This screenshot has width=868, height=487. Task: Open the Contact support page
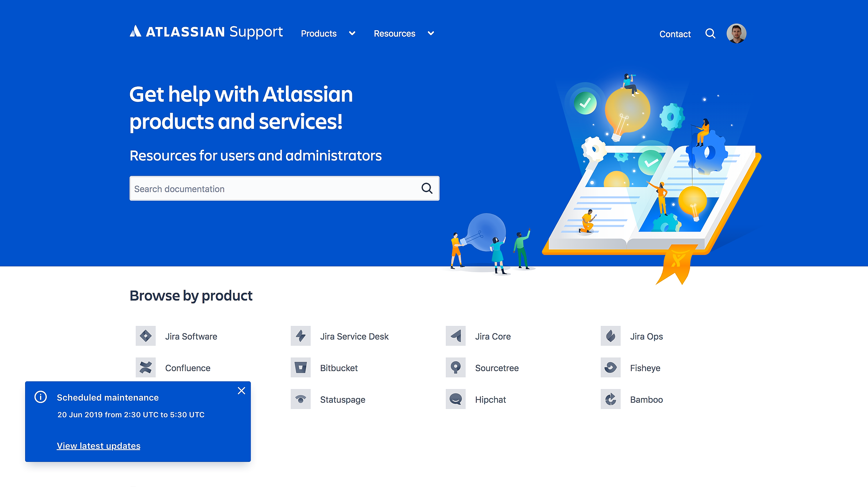click(x=674, y=33)
